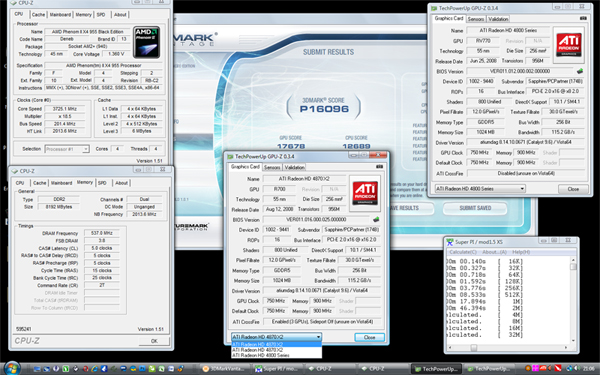This screenshot has height=375, width=600.
Task: Click the ATI Radeon logo in the GPU-Z HD 4800 Series window
Action: click(x=569, y=45)
